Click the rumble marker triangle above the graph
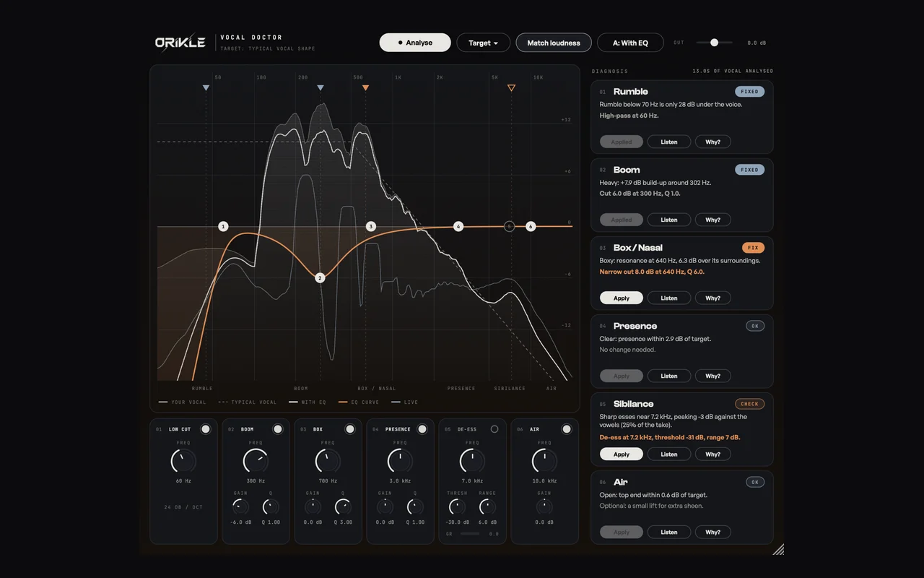The image size is (924, 578). click(206, 88)
